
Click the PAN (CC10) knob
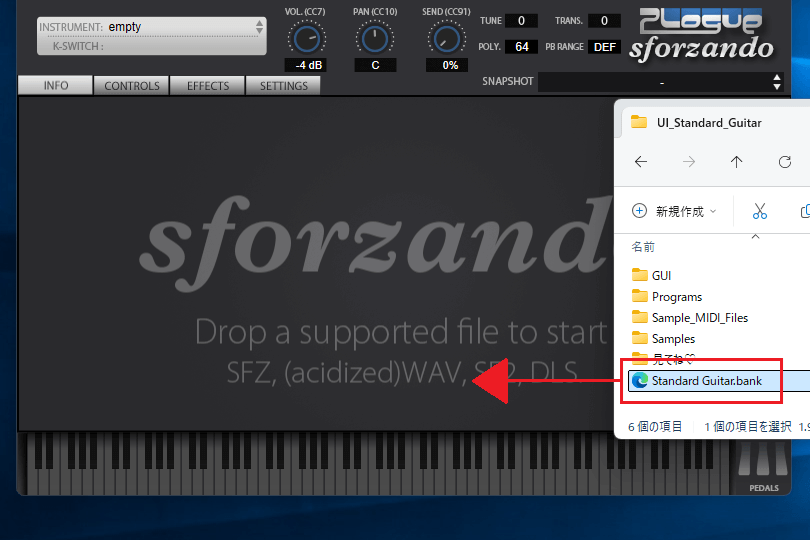click(374, 39)
